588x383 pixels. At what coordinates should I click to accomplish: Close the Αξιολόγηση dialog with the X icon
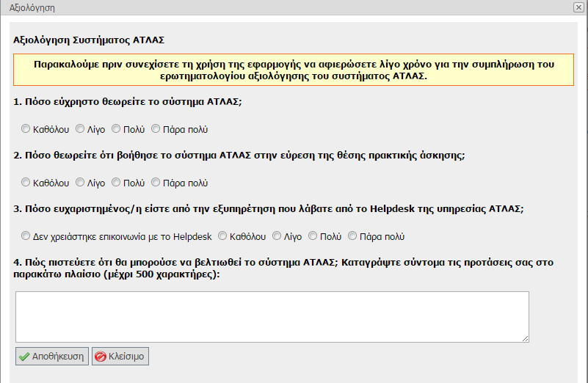point(578,7)
